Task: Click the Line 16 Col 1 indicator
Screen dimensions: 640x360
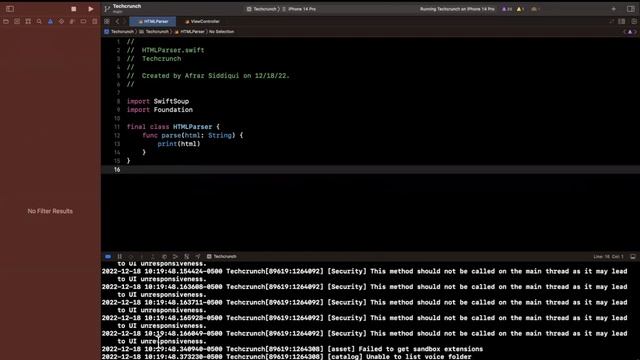Action: (x=608, y=257)
